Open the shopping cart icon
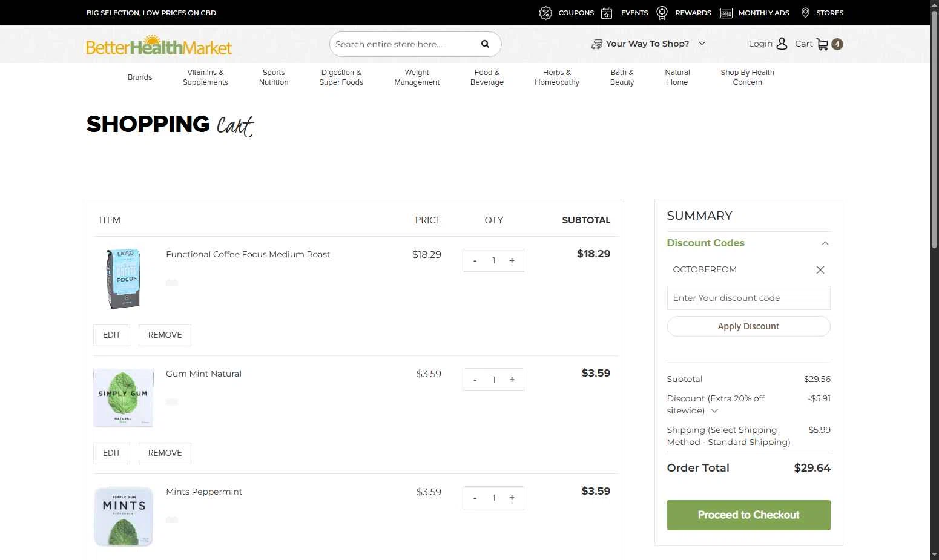The height and width of the screenshot is (560, 939). (822, 44)
